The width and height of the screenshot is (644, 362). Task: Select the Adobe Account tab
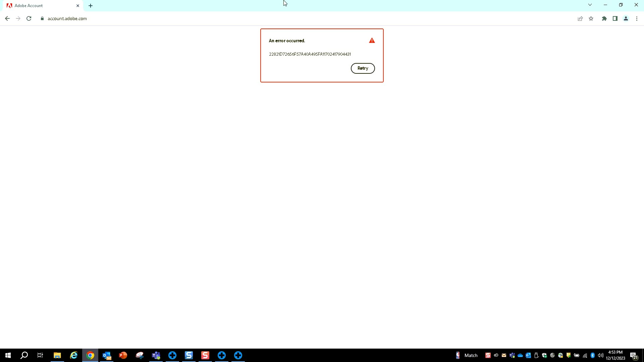(37, 6)
